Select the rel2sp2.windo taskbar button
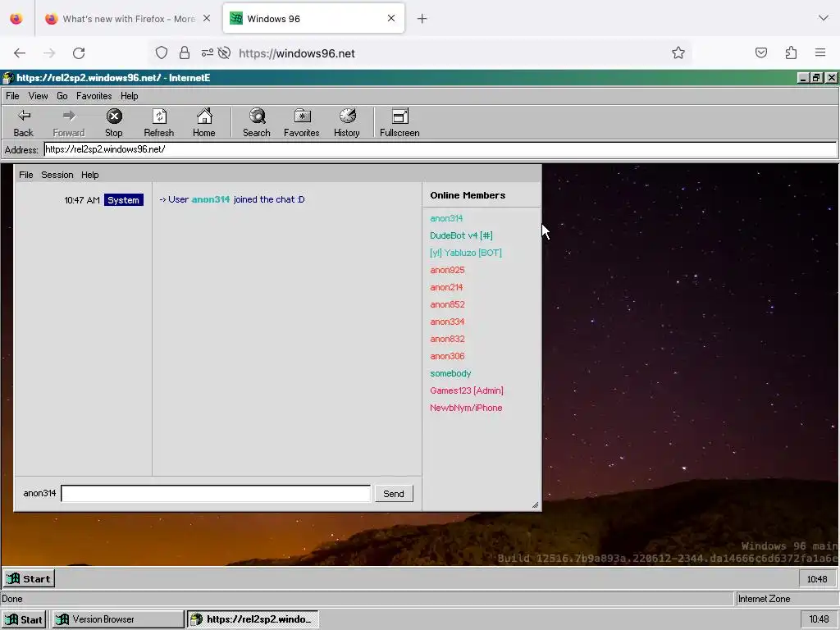This screenshot has height=630, width=840. [x=253, y=619]
